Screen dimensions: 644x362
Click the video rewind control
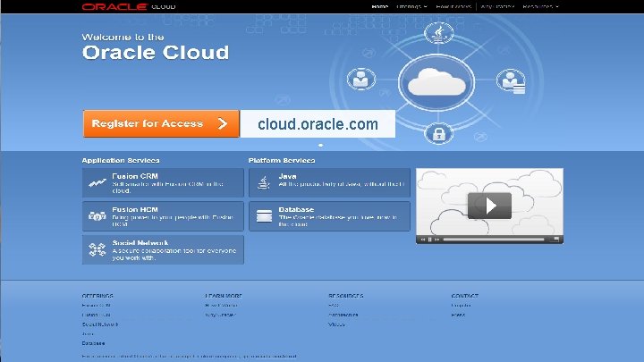click(x=423, y=240)
